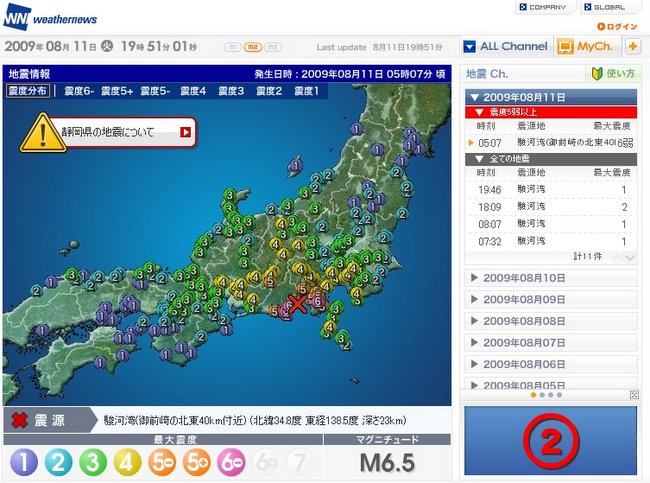This screenshot has height=483, width=650.
Task: Click the purple intensity 1 legend circle
Action: [x=24, y=462]
